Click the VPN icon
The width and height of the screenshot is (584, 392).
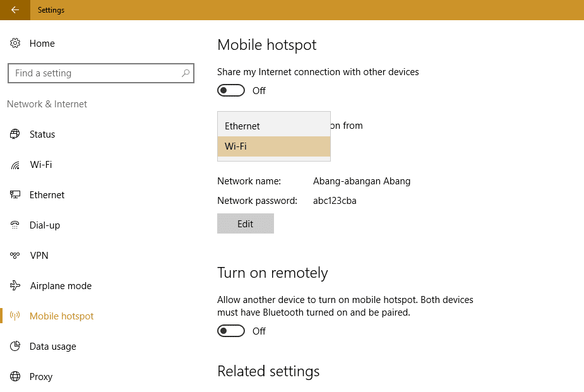pos(15,256)
